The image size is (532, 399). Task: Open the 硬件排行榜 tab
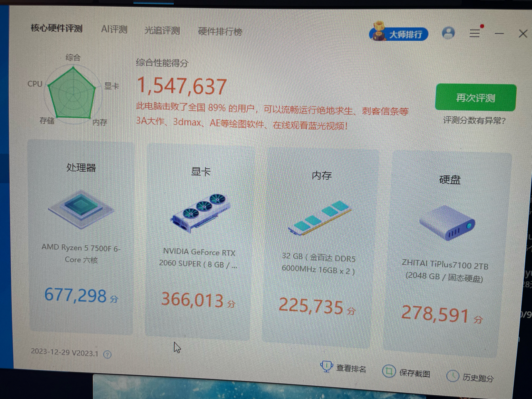tap(219, 31)
